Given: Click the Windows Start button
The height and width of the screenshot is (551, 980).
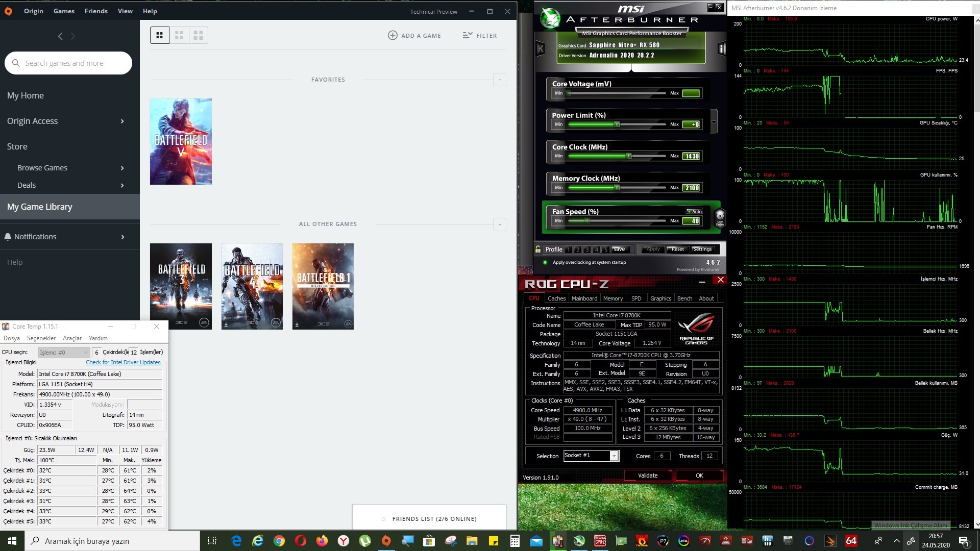Looking at the screenshot, I should [x=12, y=541].
